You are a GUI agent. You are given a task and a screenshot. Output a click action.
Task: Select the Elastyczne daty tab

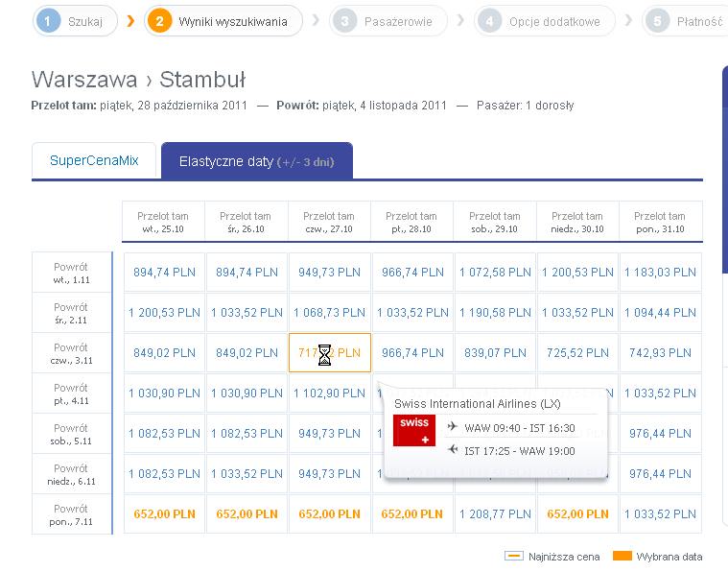pos(257,161)
